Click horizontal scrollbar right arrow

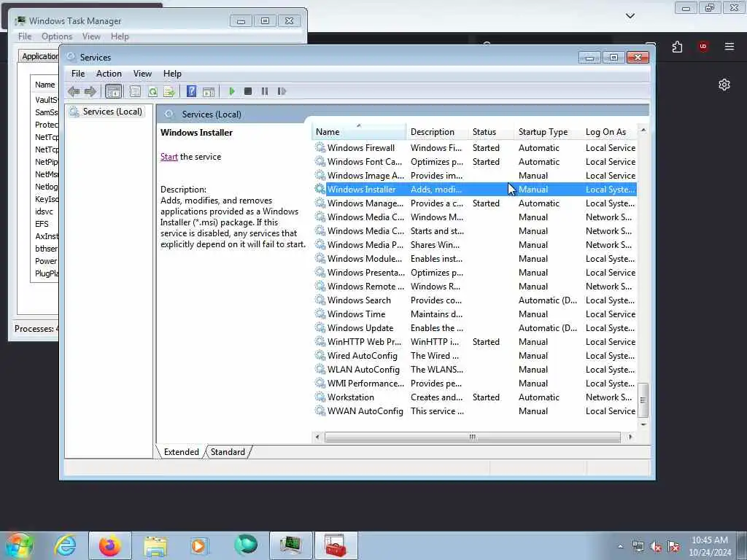(x=630, y=437)
